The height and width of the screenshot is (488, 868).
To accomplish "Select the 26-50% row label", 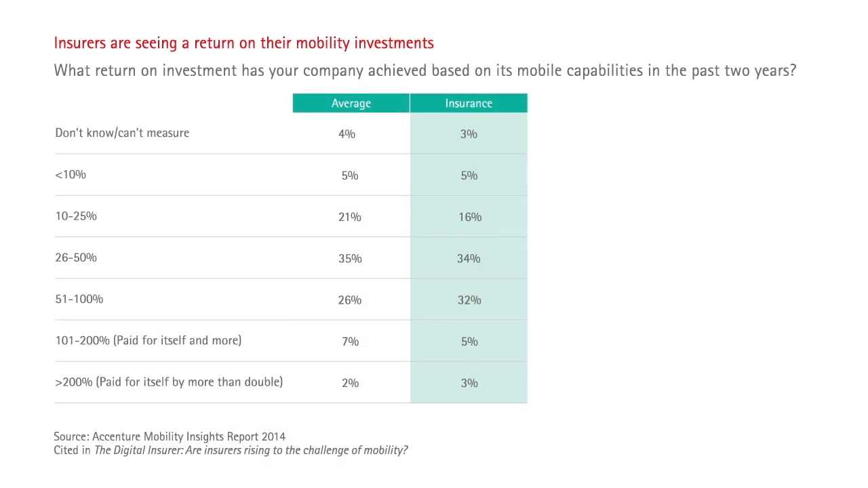I will [x=76, y=258].
